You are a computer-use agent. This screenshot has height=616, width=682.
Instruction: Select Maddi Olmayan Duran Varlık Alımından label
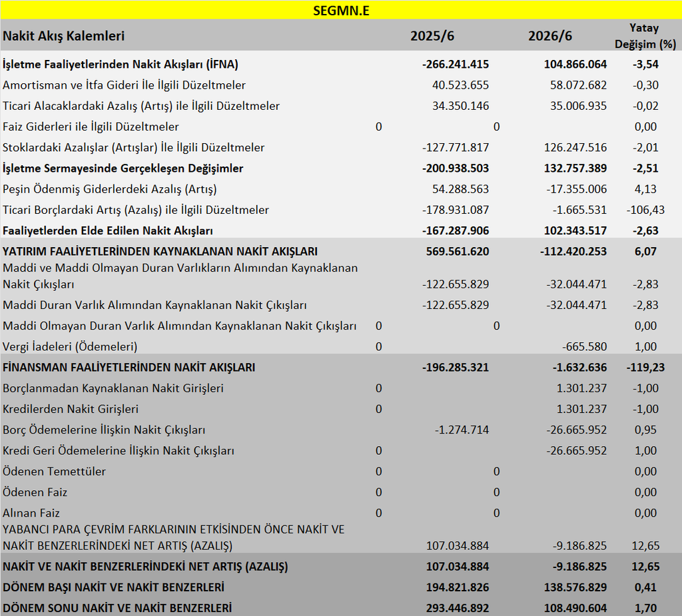point(180,326)
